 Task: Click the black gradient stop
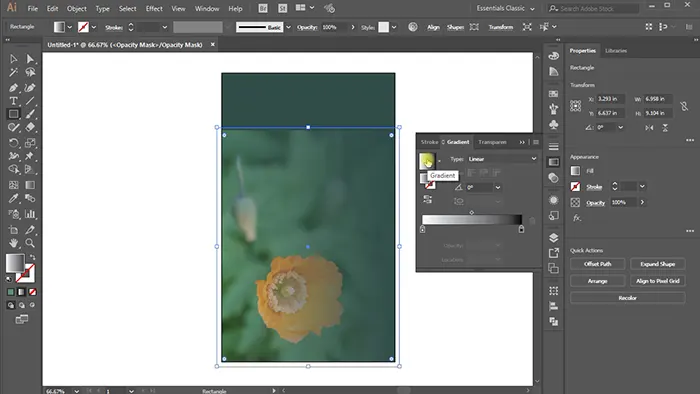[x=521, y=229]
